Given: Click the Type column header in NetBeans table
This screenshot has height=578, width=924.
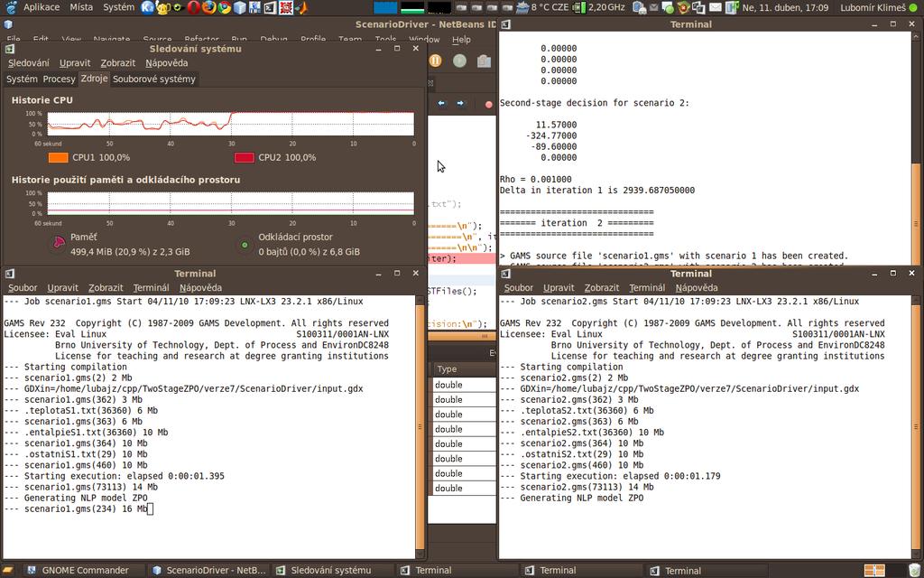Looking at the screenshot, I should coord(465,369).
